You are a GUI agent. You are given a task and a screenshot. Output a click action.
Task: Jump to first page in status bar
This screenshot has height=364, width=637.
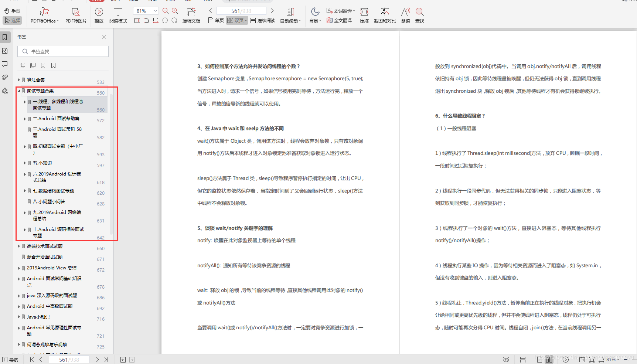click(32, 360)
